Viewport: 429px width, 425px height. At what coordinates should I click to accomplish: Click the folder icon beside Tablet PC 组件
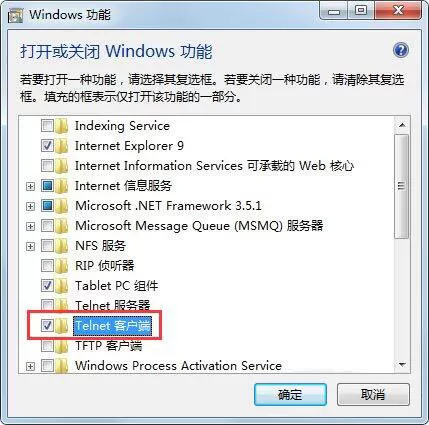pos(62,286)
